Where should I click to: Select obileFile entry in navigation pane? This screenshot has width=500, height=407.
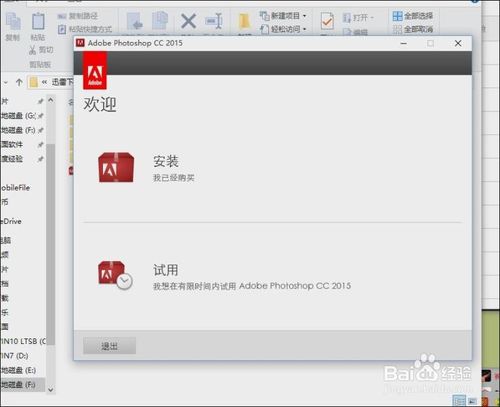point(15,188)
